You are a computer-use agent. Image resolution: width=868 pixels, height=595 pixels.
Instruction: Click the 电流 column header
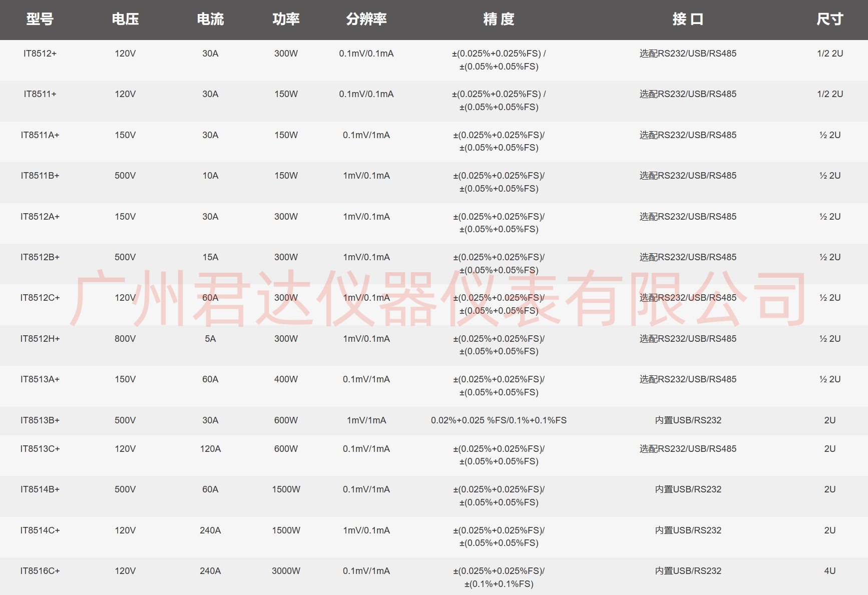(x=210, y=19)
